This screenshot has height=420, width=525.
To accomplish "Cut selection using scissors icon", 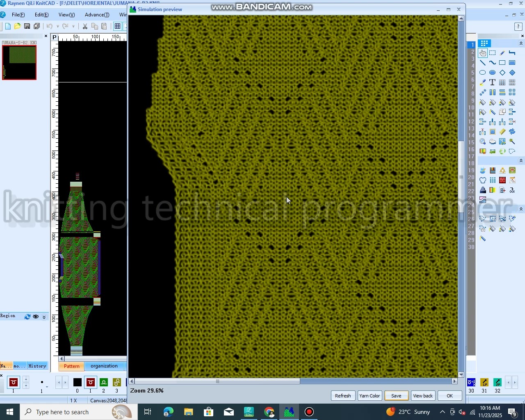I will [85, 26].
